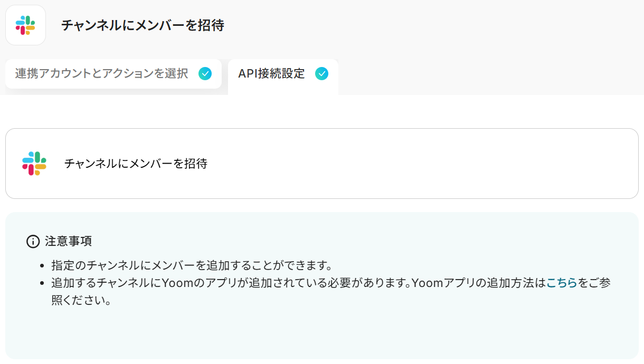Click the page title チャンネルにメンバーを招待 in the header
Screen dimensions: 644x364
tap(143, 25)
